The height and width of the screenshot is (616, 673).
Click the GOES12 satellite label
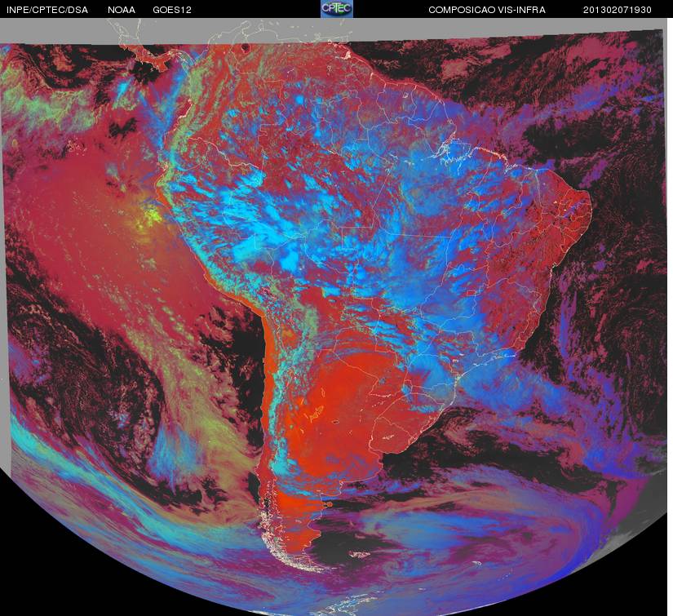point(172,10)
